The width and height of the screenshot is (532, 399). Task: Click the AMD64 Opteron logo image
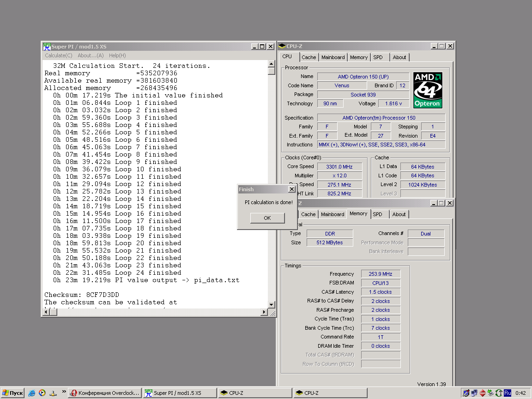(428, 90)
